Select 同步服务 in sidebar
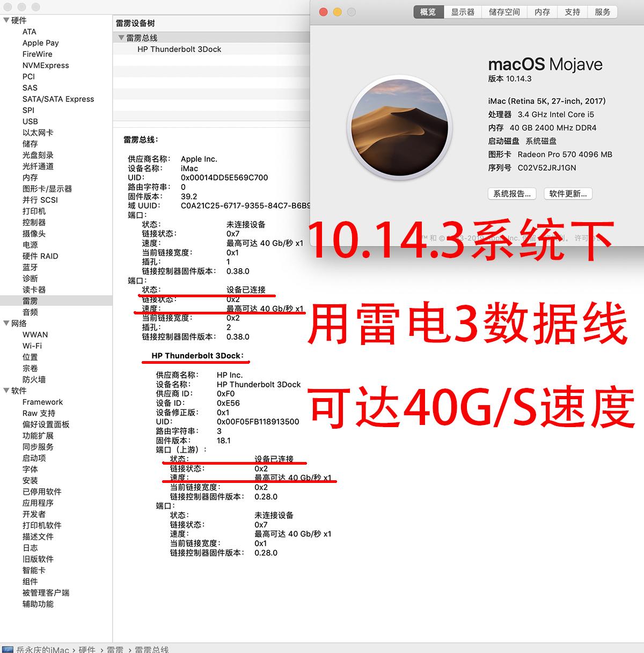 tap(38, 447)
